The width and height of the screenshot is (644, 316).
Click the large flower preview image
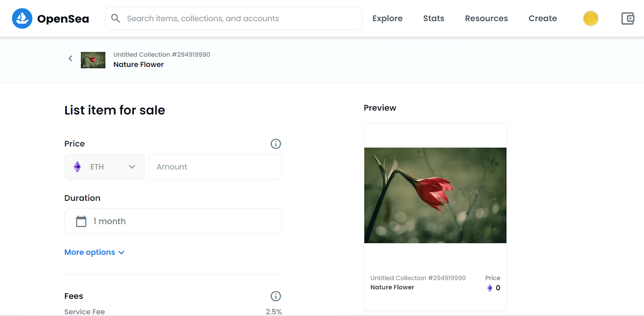pos(435,195)
